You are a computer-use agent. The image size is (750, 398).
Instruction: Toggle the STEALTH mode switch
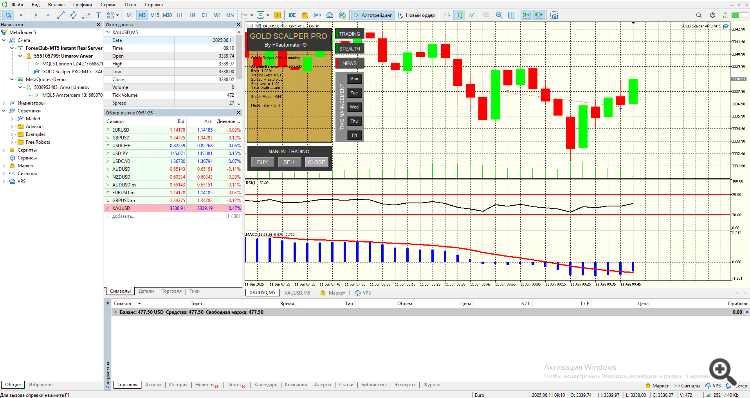tap(349, 49)
